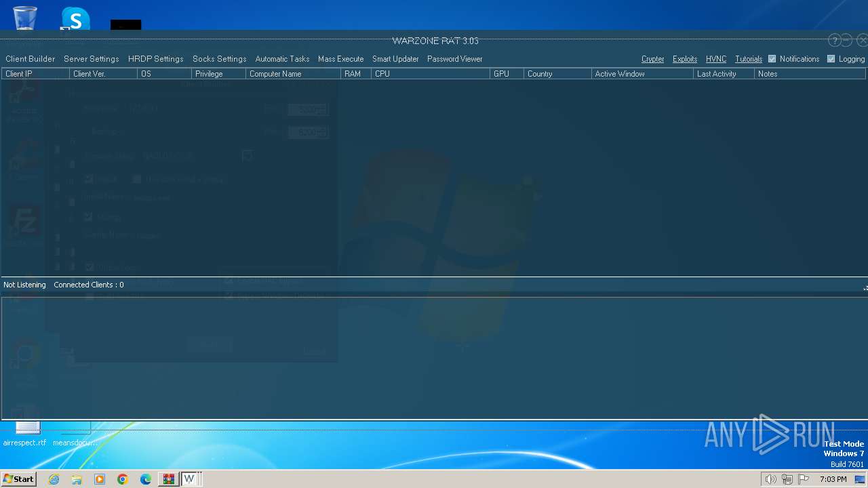Sort by CPU column header

pos(431,74)
